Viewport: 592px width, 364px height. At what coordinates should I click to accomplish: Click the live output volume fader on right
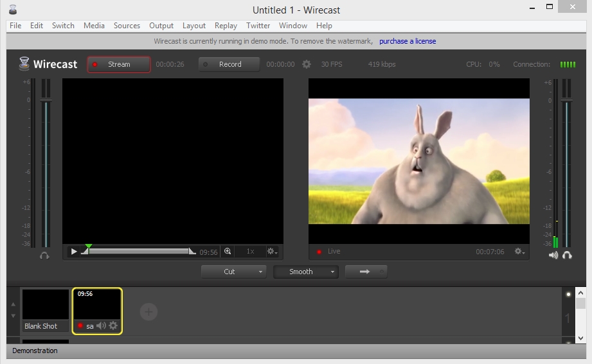click(566, 100)
